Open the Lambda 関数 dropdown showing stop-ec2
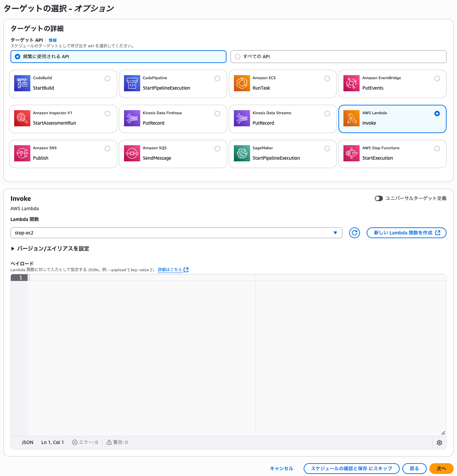Screen dimensions: 457x476 pos(176,233)
